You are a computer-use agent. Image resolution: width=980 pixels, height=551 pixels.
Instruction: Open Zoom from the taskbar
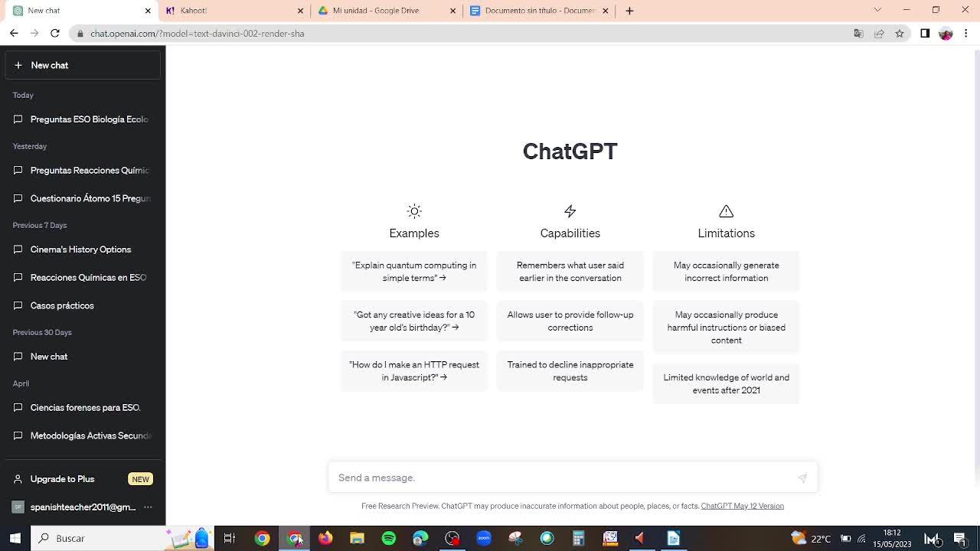pos(484,538)
